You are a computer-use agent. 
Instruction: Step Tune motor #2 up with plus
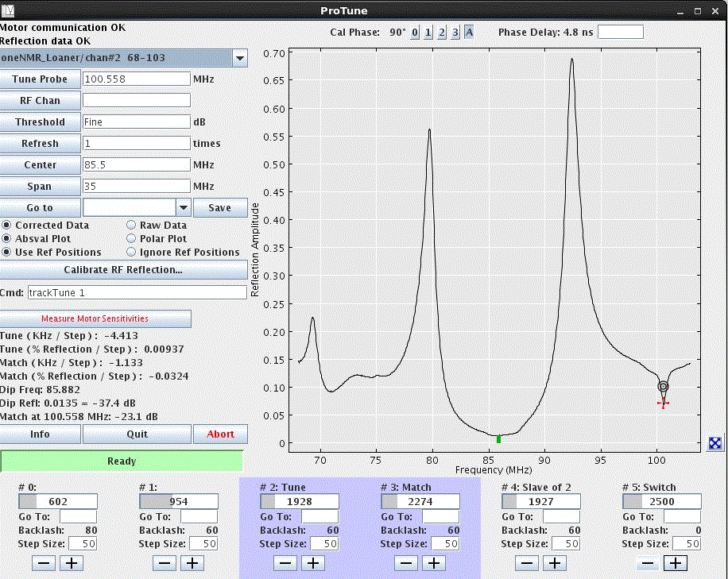click(313, 563)
